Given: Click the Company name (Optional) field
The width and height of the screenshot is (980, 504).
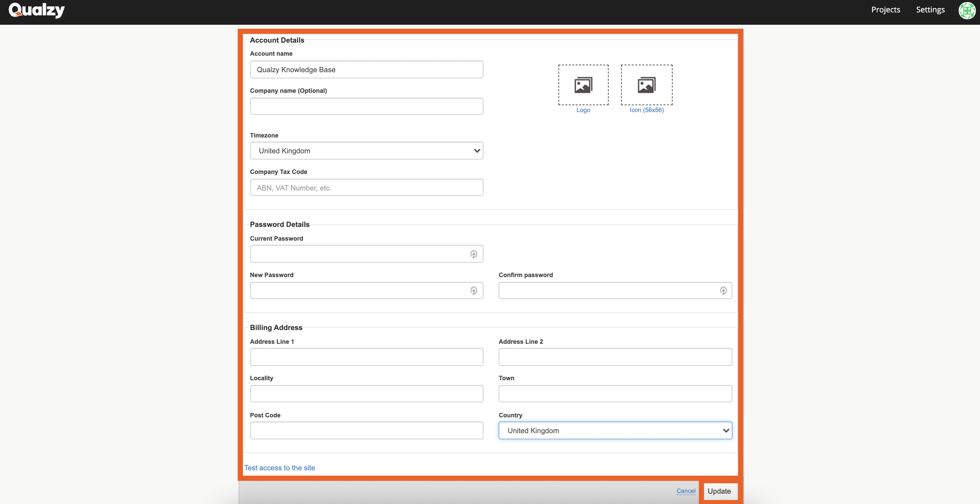Looking at the screenshot, I should [x=366, y=106].
